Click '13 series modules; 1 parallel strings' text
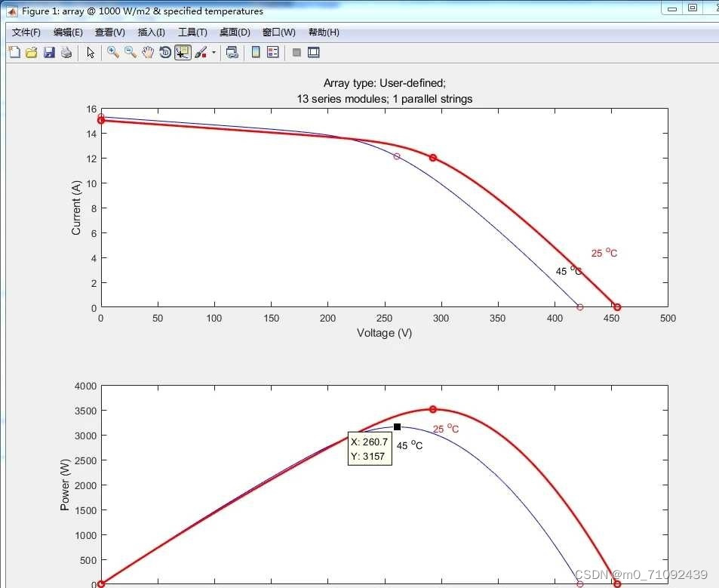The height and width of the screenshot is (588, 719). tap(384, 99)
